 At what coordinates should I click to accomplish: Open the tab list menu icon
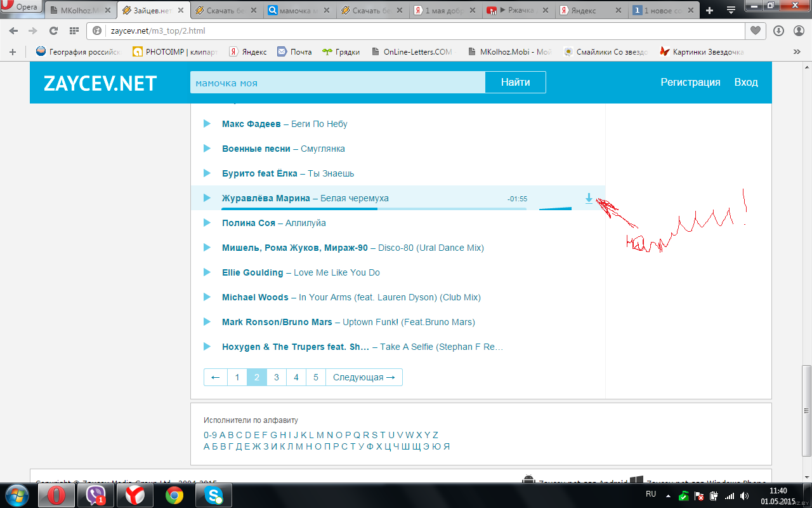pyautogui.click(x=731, y=10)
